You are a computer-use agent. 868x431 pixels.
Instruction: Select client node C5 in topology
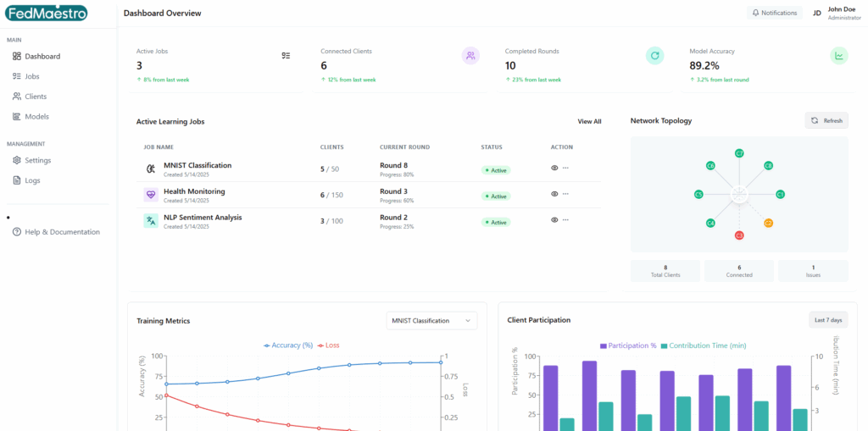698,194
